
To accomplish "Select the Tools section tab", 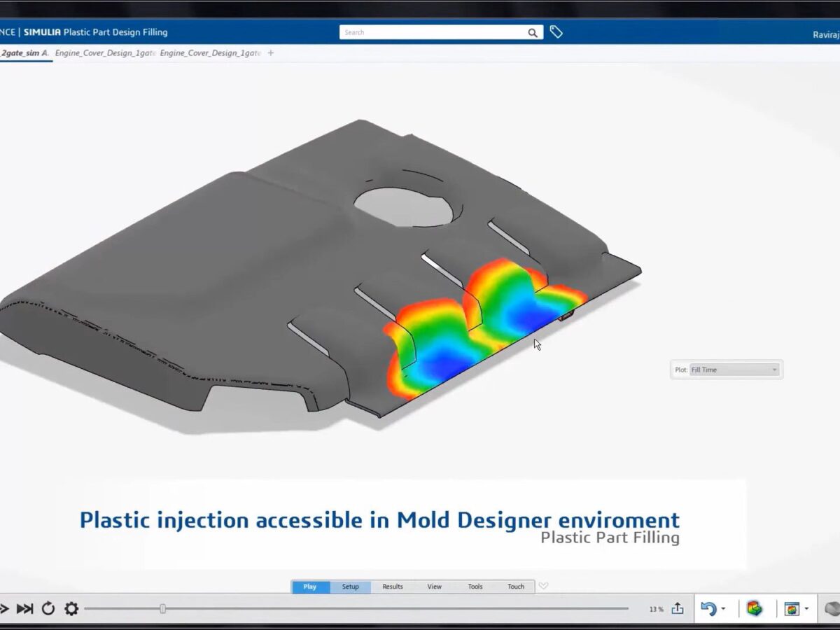I will [x=475, y=587].
